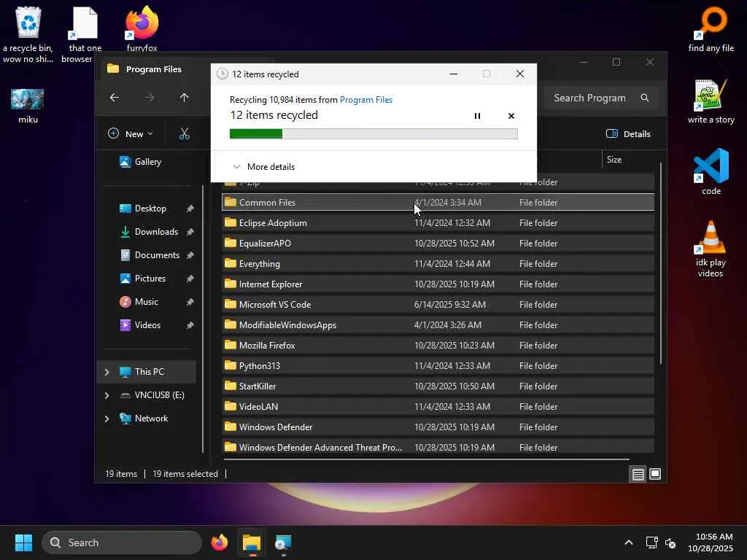Open the find any file shortcut
This screenshot has height=560, width=747.
[711, 28]
